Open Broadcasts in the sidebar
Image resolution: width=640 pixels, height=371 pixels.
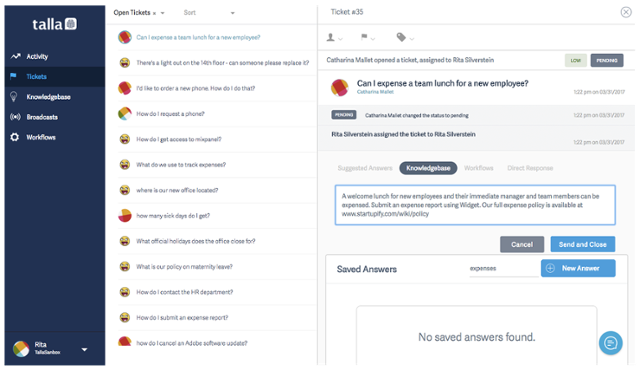coord(42,117)
